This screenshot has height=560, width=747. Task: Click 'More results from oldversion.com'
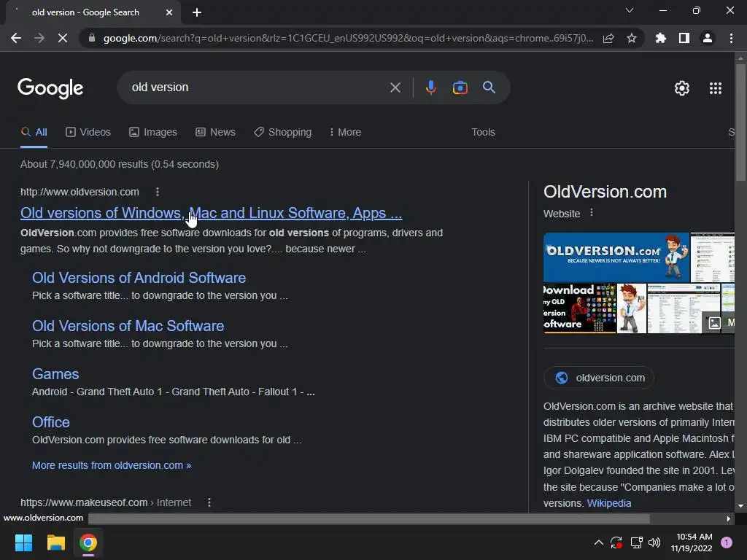(x=112, y=465)
